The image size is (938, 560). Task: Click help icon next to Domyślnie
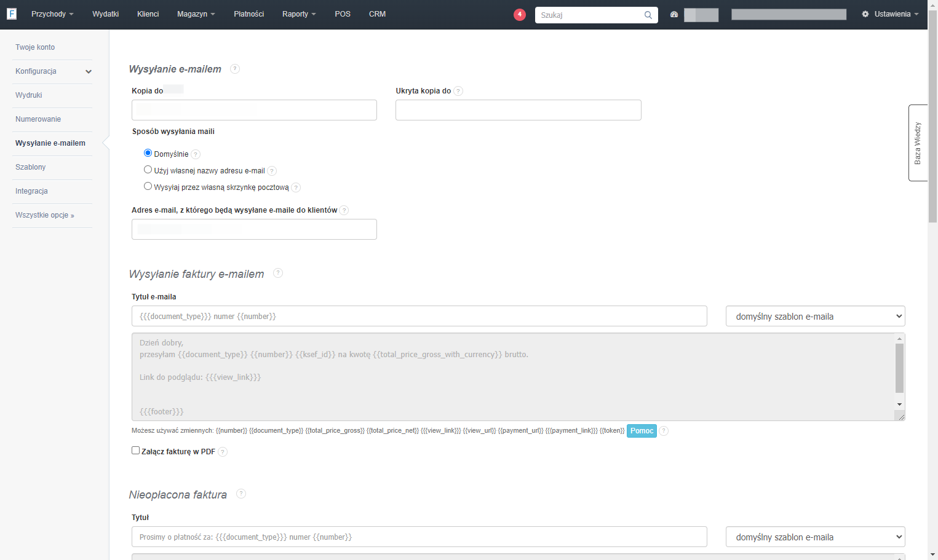[196, 154]
